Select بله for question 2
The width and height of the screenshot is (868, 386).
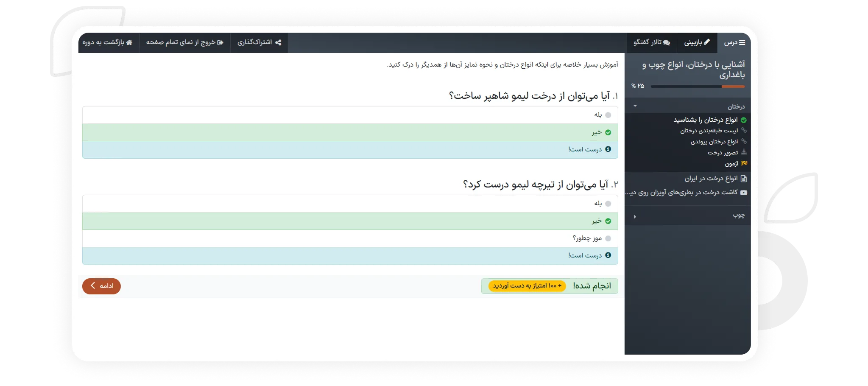(x=608, y=204)
